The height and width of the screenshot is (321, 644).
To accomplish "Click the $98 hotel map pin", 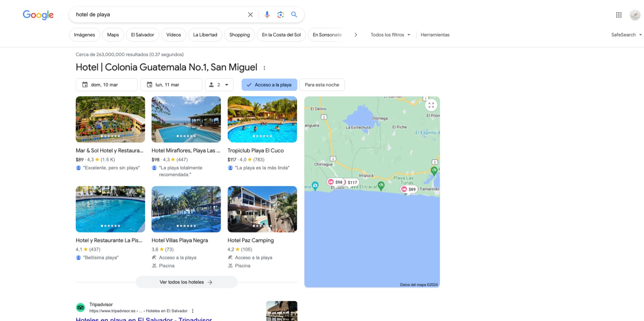I will point(335,182).
